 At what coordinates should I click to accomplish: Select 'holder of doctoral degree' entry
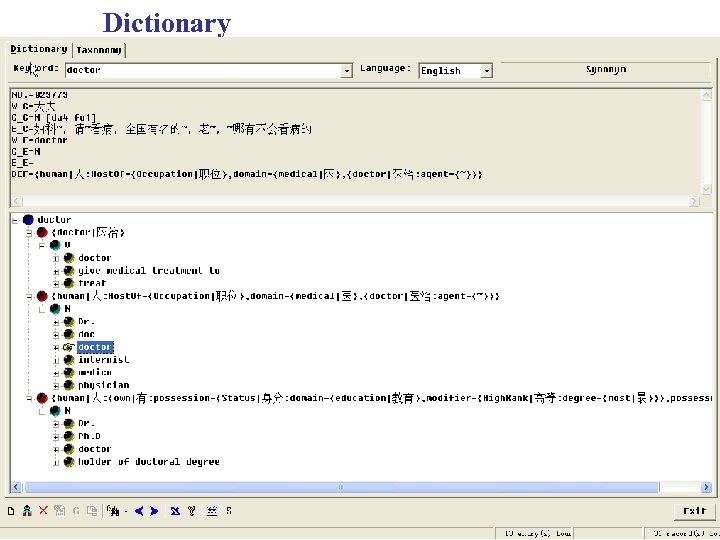149,461
